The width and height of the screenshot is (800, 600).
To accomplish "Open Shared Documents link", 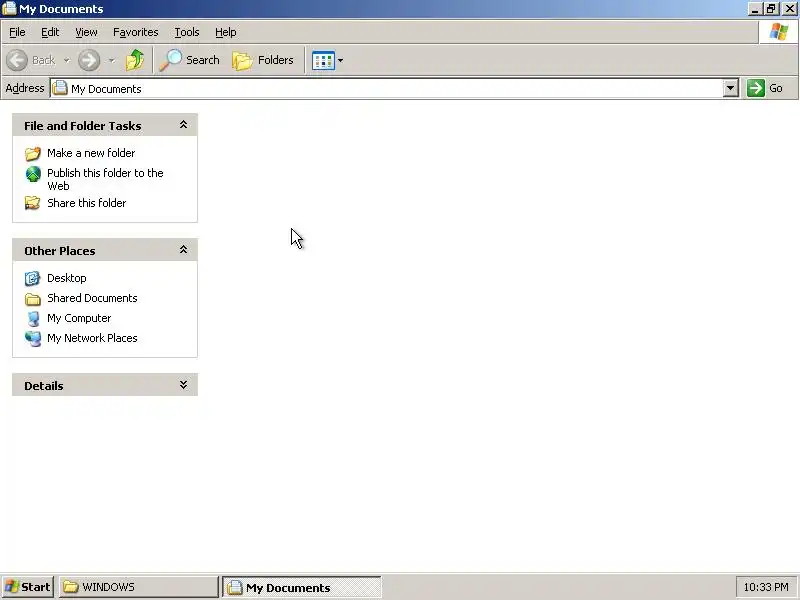I will click(x=92, y=298).
